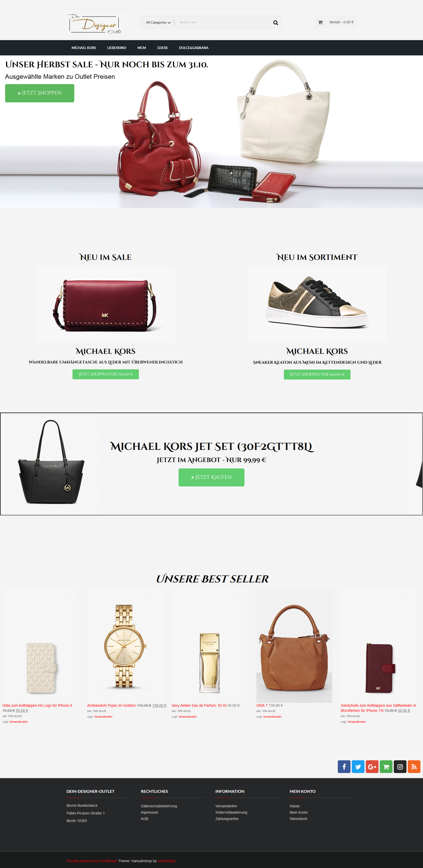Click the search magnifier icon
The width and height of the screenshot is (423, 868).
click(275, 23)
